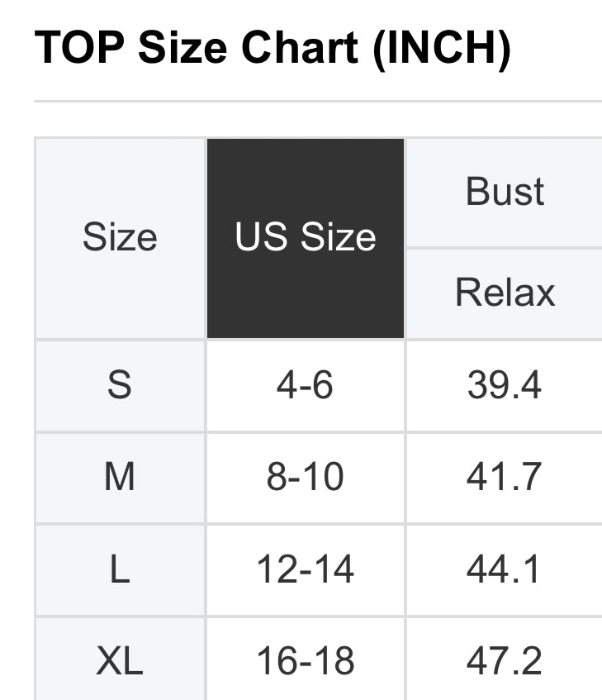Click the 'Relax' sub-header cell

point(505,293)
